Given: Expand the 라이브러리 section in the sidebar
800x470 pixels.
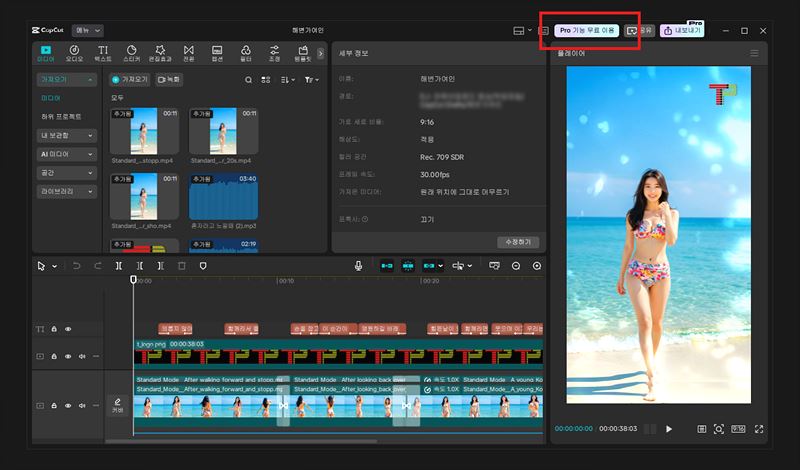Looking at the screenshot, I should coord(67,190).
